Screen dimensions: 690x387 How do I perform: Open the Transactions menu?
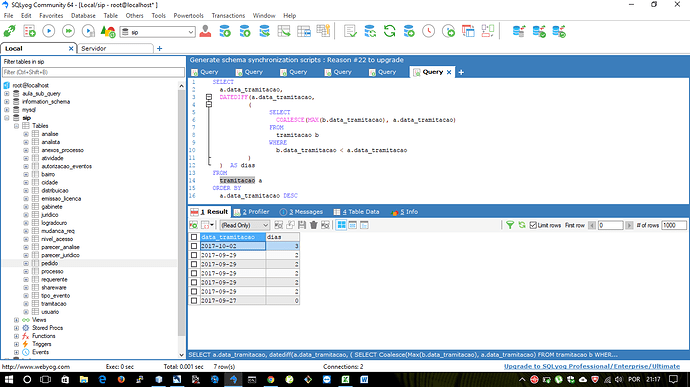pyautogui.click(x=228, y=15)
